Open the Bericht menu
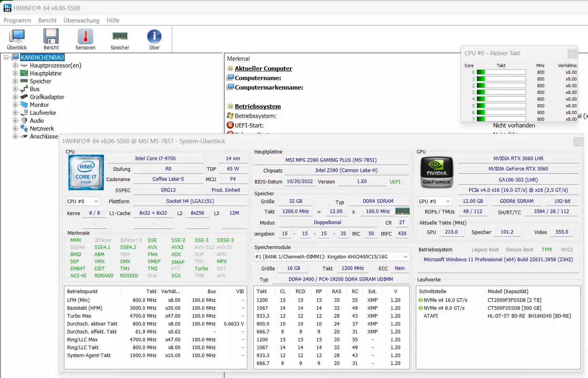The width and height of the screenshot is (588, 378). pyautogui.click(x=47, y=20)
